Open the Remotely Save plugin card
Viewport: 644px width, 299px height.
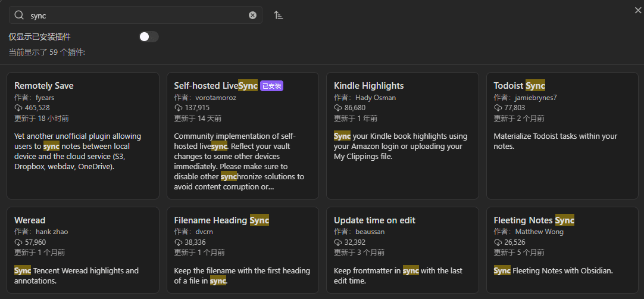point(83,136)
